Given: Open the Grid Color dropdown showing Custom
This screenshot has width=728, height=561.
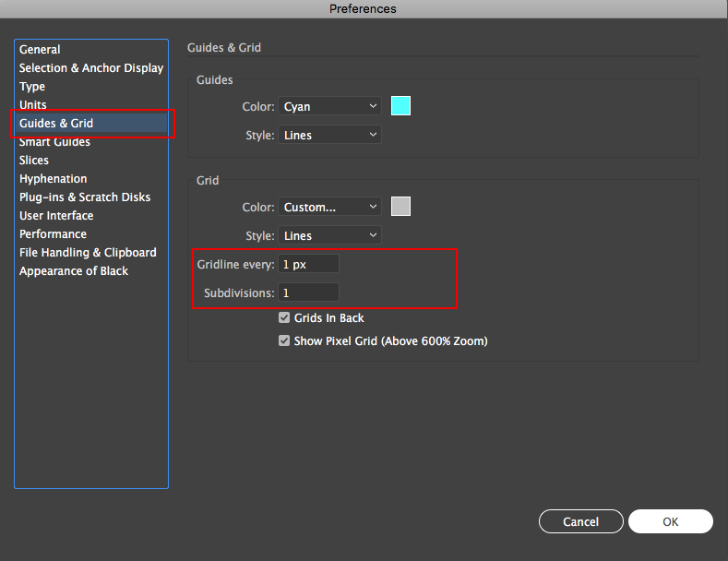Looking at the screenshot, I should pos(329,207).
